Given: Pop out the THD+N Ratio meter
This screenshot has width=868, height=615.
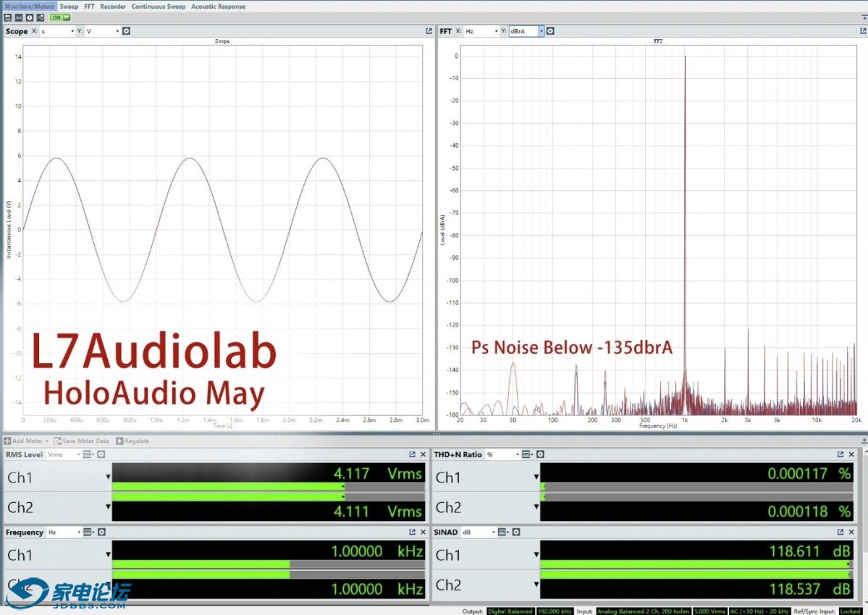Looking at the screenshot, I should pos(840,454).
